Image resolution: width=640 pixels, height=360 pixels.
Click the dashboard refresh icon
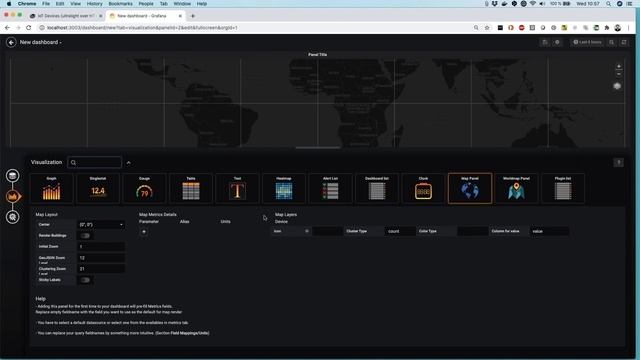pyautogui.click(x=624, y=42)
